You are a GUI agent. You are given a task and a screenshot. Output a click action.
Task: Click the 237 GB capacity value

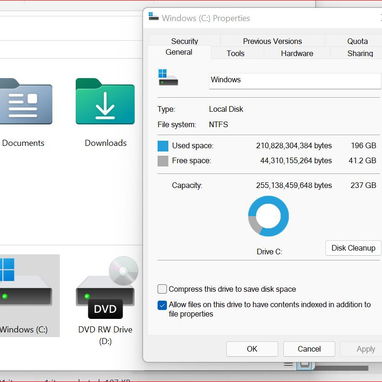point(363,185)
